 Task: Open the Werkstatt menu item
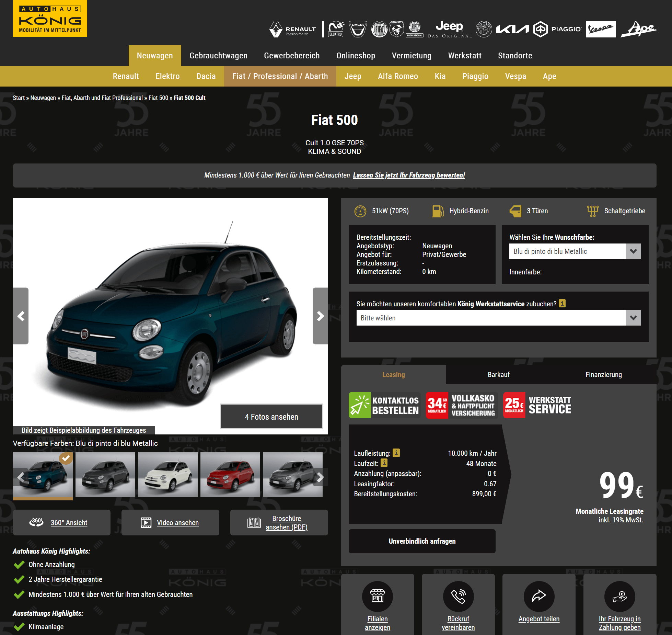465,56
